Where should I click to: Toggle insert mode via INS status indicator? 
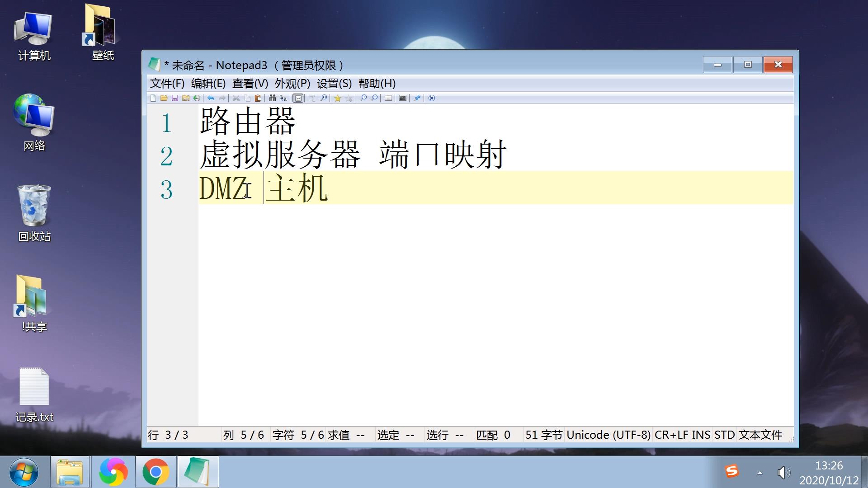[x=701, y=435]
